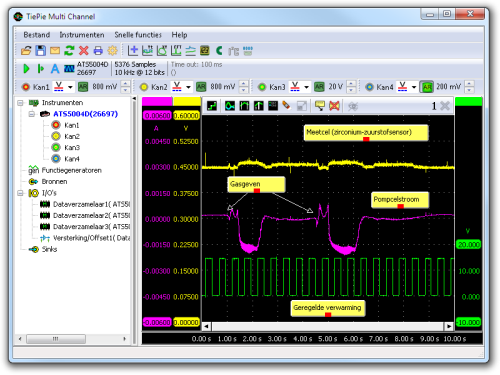
Task: Open the Snelle functies menu
Action: (138, 35)
